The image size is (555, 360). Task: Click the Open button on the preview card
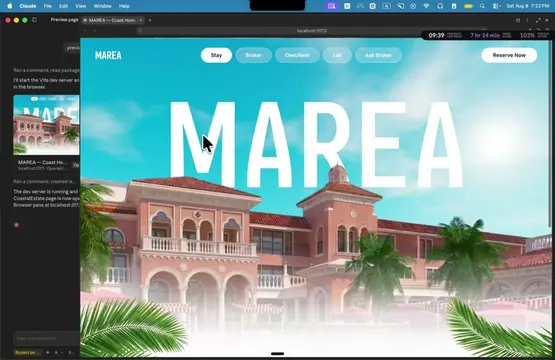pyautogui.click(x=76, y=165)
